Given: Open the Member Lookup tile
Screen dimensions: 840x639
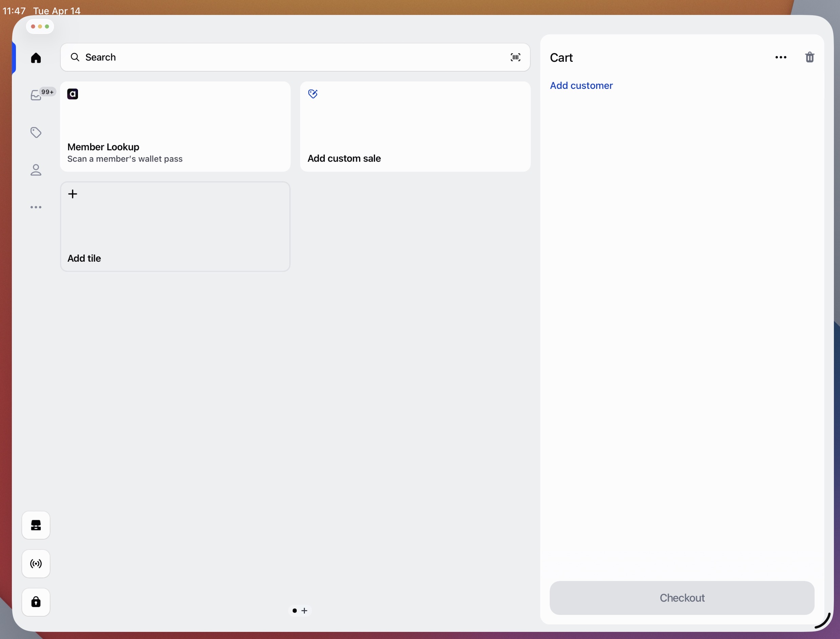Looking at the screenshot, I should click(175, 127).
